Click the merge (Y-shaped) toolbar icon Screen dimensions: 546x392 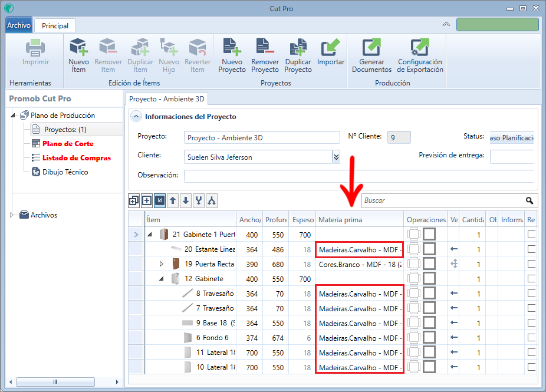(199, 200)
